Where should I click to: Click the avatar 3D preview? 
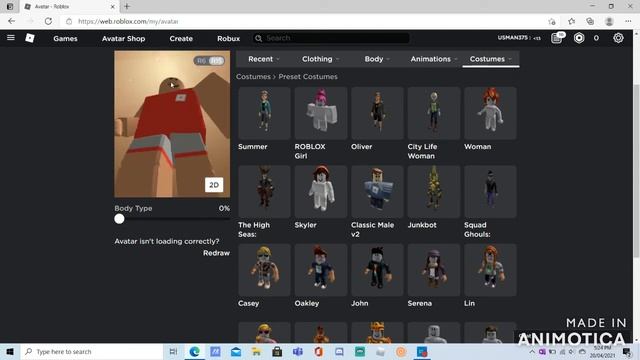click(172, 124)
